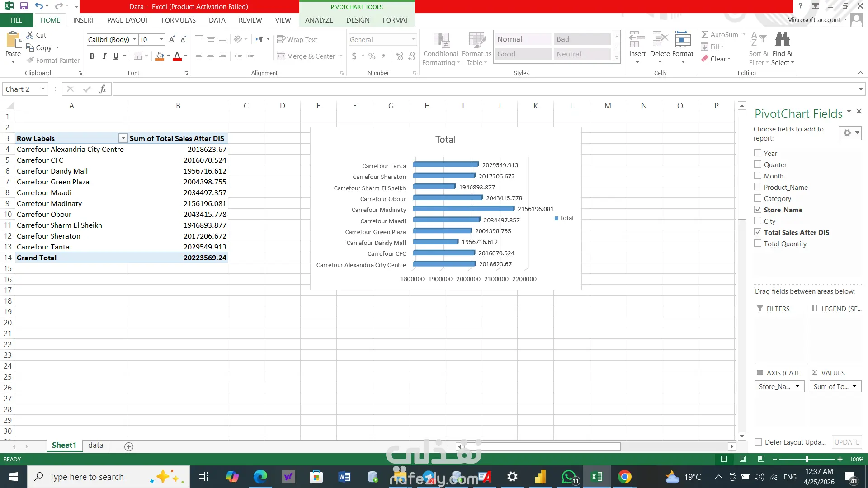The width and height of the screenshot is (868, 488).
Task: Apply the Good cell style
Action: click(523, 54)
